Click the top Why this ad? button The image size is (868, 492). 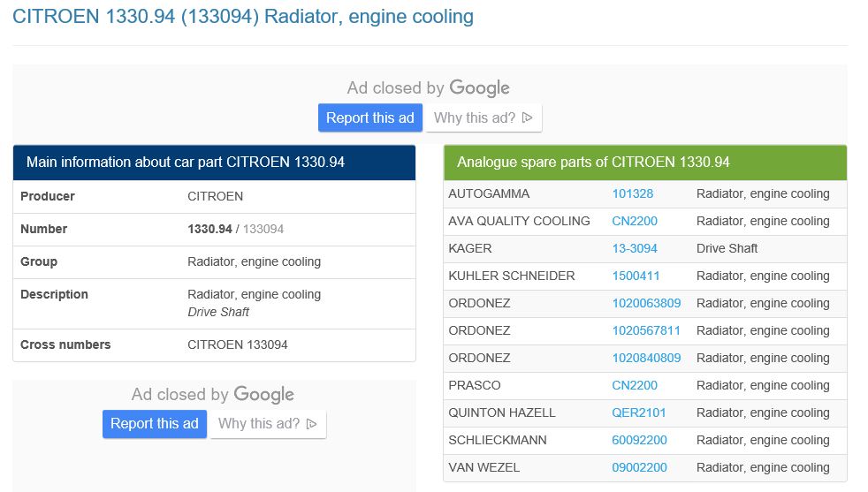coord(483,117)
